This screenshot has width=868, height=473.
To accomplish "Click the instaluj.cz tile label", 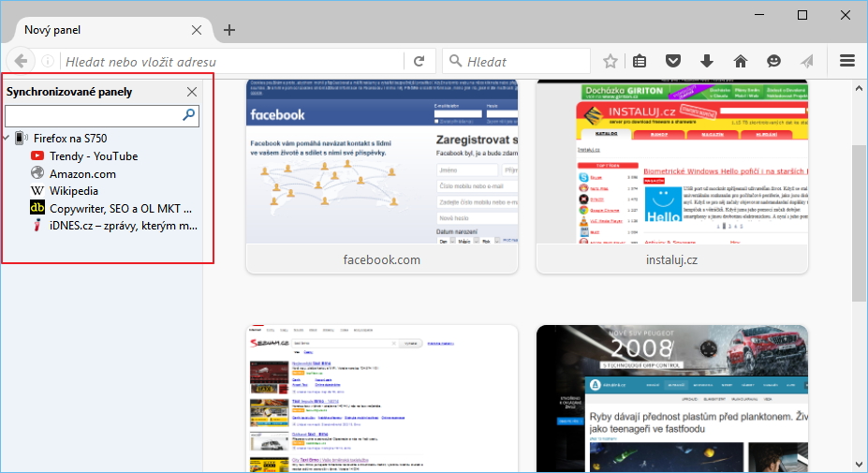I will pyautogui.click(x=671, y=259).
